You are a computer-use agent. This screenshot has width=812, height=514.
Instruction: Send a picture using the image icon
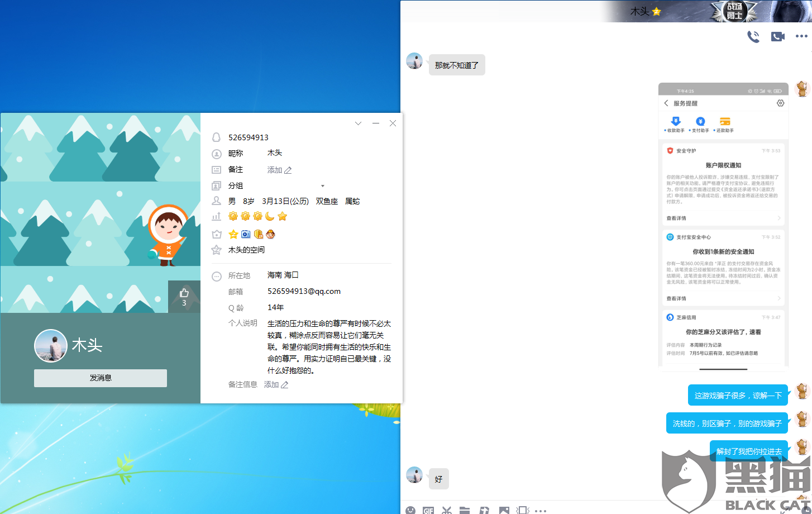point(504,510)
